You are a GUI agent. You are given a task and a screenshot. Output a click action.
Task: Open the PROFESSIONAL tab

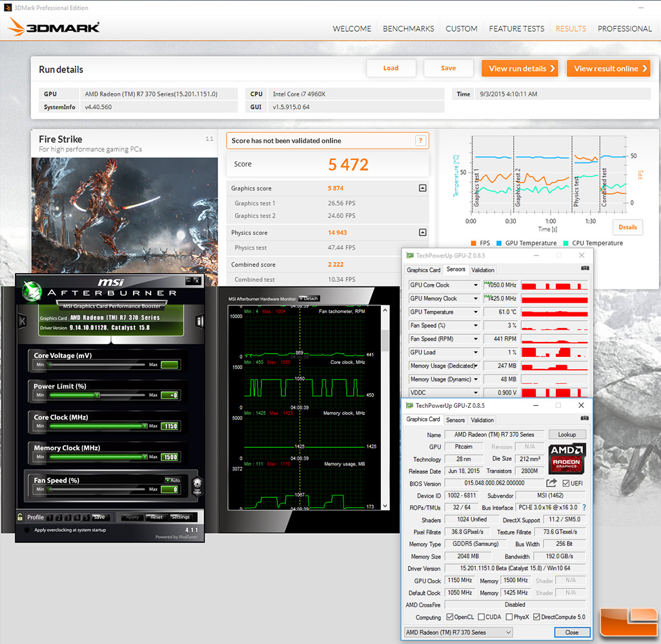coord(624,28)
